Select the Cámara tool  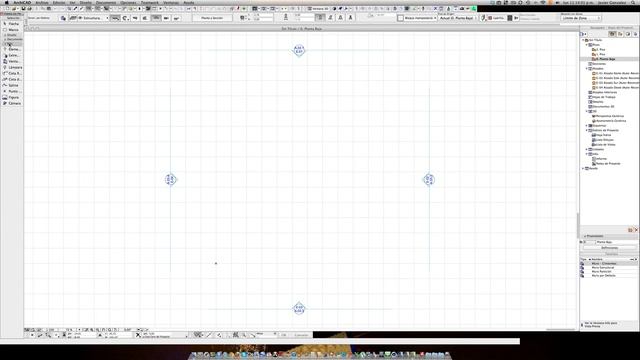click(11, 104)
